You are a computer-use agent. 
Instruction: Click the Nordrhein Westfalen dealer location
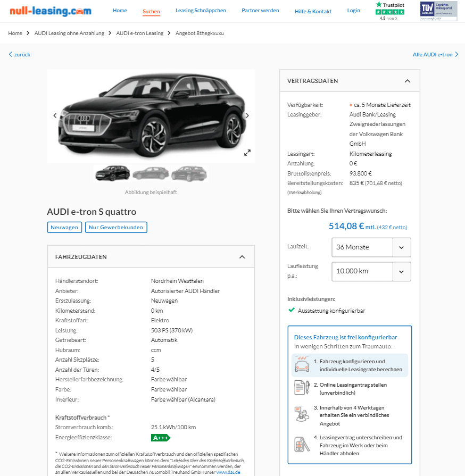pos(177,281)
